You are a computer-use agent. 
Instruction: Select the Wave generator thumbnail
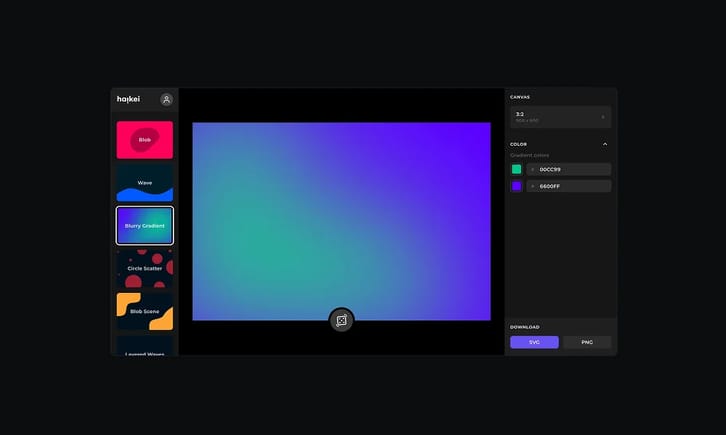pos(144,183)
